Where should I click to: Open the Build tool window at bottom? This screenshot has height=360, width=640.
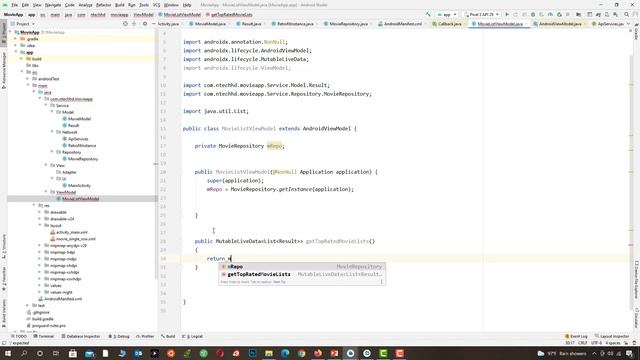coord(168,336)
